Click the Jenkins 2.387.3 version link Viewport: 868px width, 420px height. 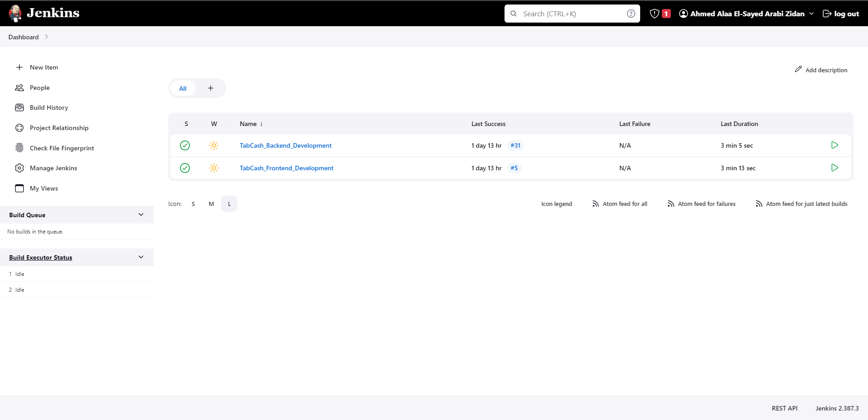[837, 408]
